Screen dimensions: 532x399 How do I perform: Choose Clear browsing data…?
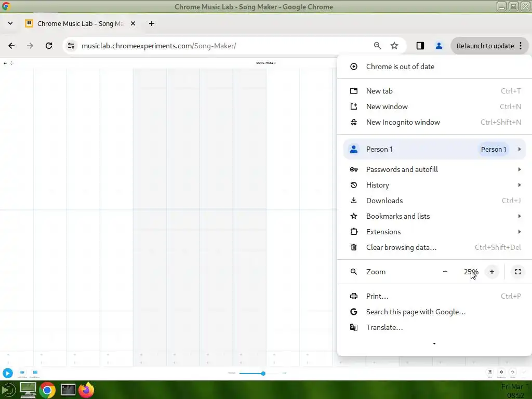tap(434, 247)
